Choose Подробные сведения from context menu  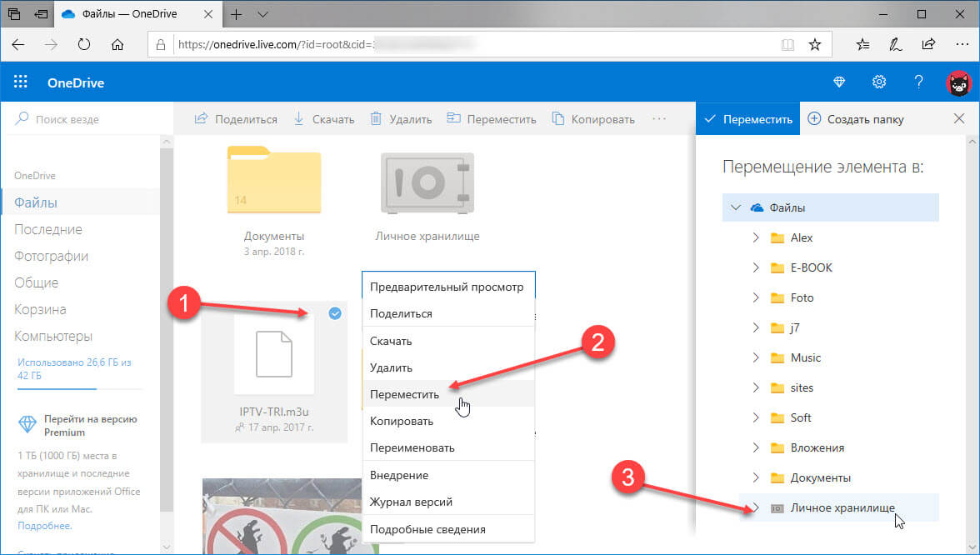click(x=448, y=529)
